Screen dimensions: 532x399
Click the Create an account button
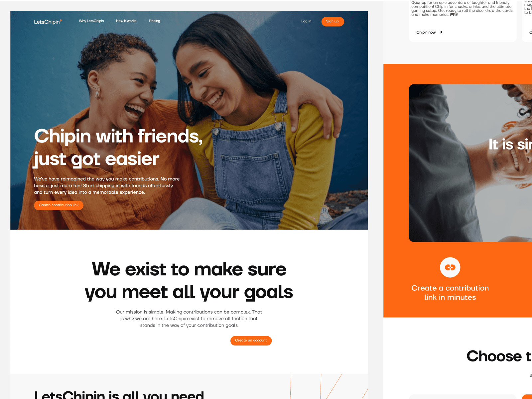pos(251,341)
